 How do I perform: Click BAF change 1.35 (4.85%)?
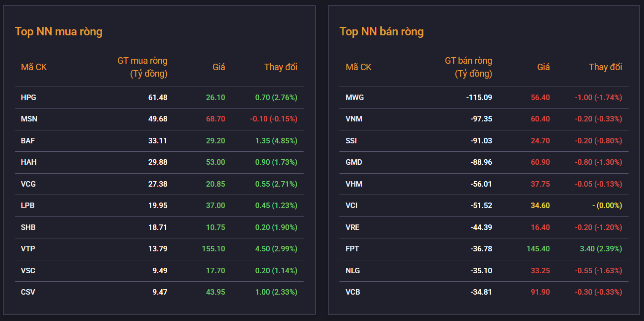click(x=276, y=141)
